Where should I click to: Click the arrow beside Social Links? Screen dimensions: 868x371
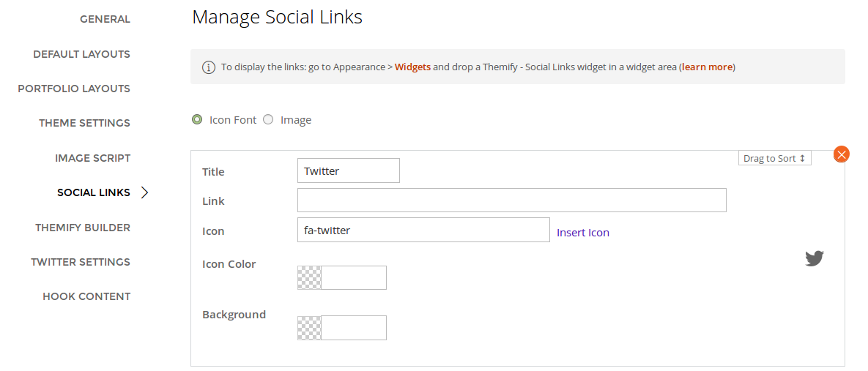coord(144,192)
